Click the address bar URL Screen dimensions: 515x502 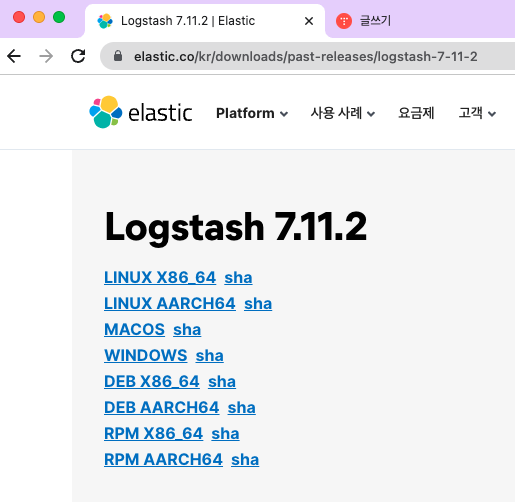point(306,56)
